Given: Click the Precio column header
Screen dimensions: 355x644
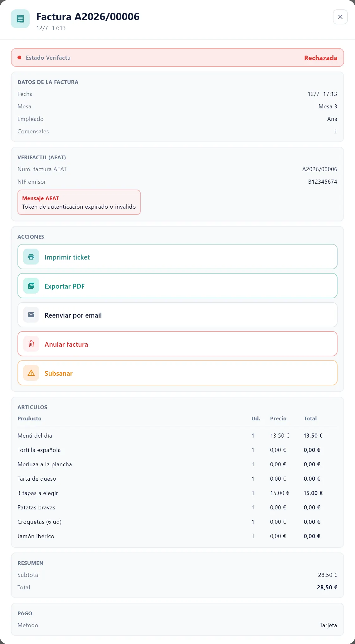Looking at the screenshot, I should pos(278,419).
